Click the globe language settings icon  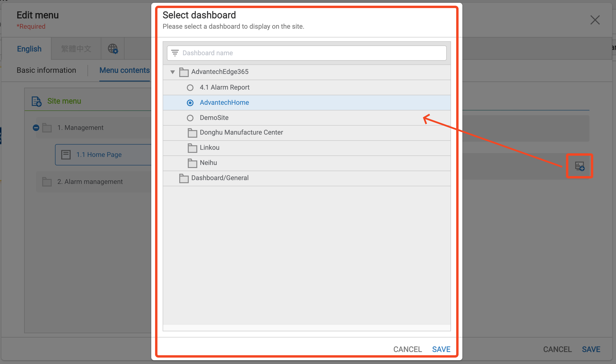[x=113, y=49]
